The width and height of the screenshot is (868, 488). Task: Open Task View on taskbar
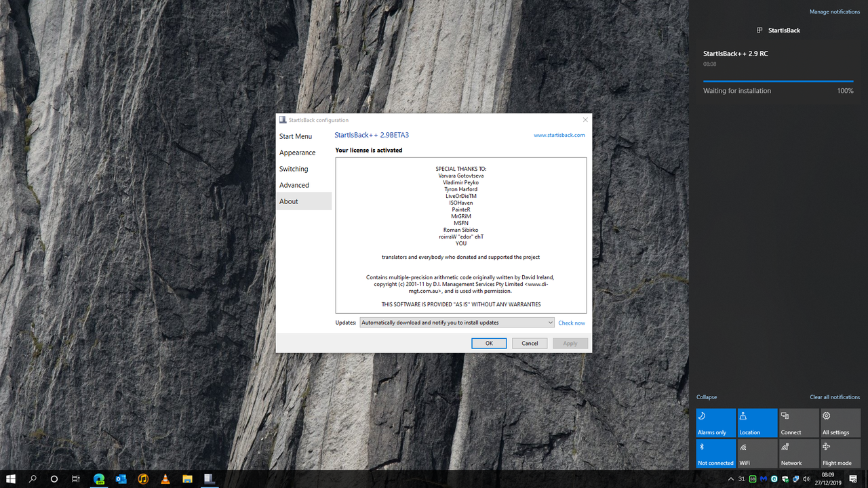pyautogui.click(x=76, y=479)
